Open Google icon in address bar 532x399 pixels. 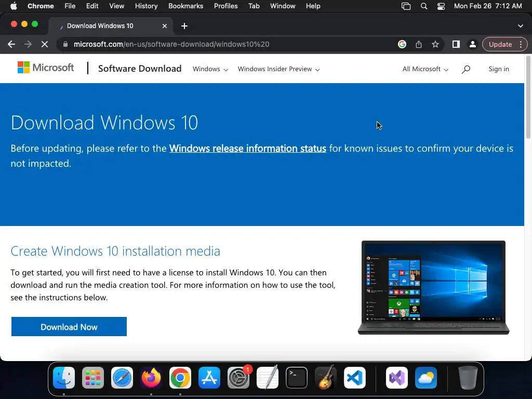402,45
